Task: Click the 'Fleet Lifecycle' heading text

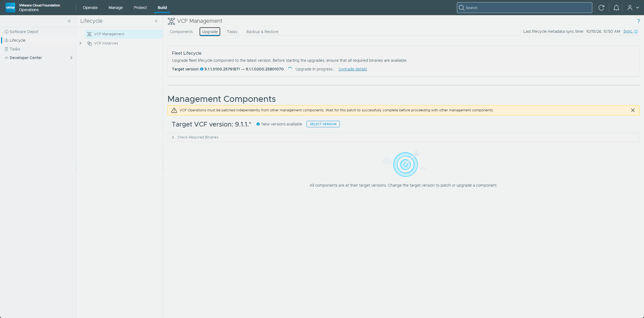Action: click(187, 53)
